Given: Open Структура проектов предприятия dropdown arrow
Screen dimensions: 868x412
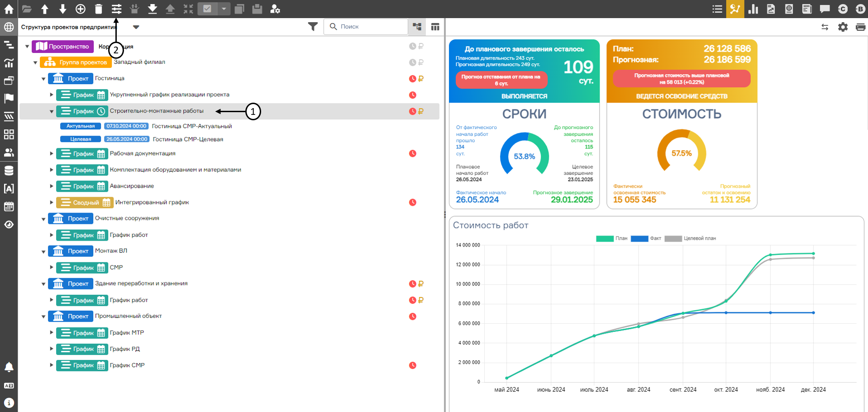Looking at the screenshot, I should [136, 27].
